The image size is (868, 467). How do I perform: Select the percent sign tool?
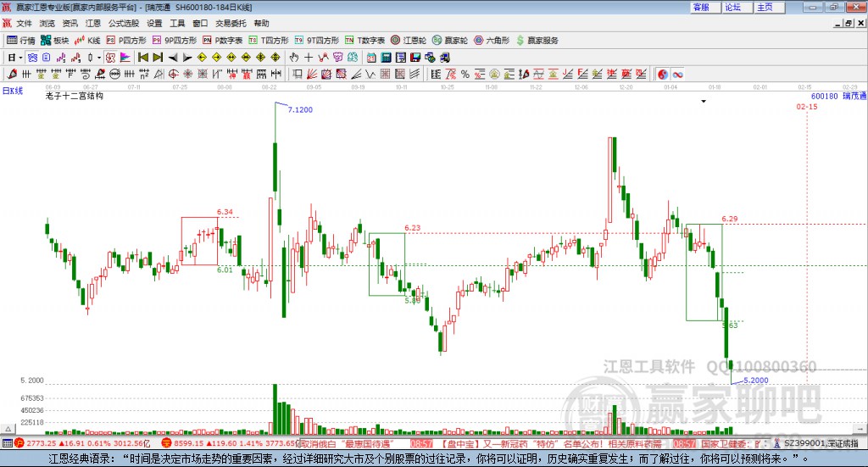click(x=465, y=74)
